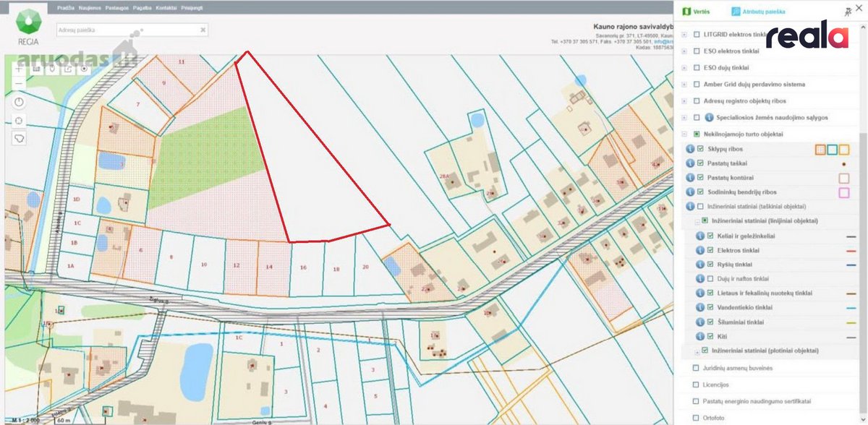The width and height of the screenshot is (868, 425).
Task: Click the export tool in the map toolbar
Action: [x=67, y=69]
